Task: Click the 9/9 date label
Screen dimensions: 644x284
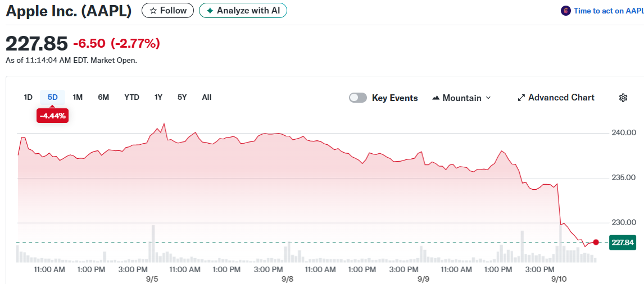Action: 423,279
